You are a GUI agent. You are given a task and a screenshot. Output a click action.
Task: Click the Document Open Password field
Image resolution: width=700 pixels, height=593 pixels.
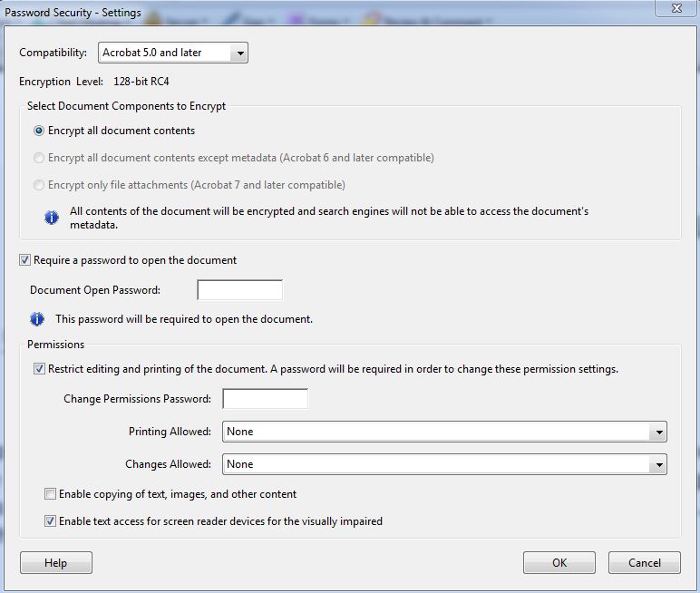coord(239,290)
